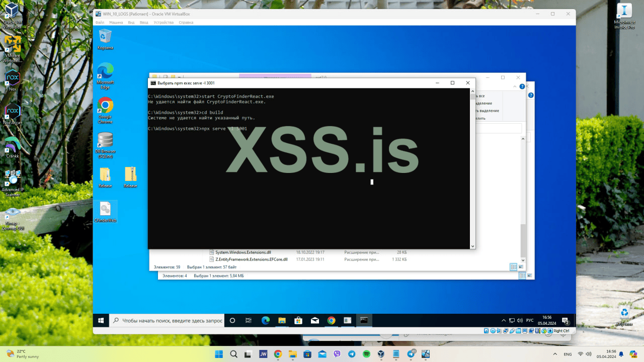The height and width of the screenshot is (362, 644).
Task: Select the Microsoft Edge icon on VM desktop
Action: (105, 76)
